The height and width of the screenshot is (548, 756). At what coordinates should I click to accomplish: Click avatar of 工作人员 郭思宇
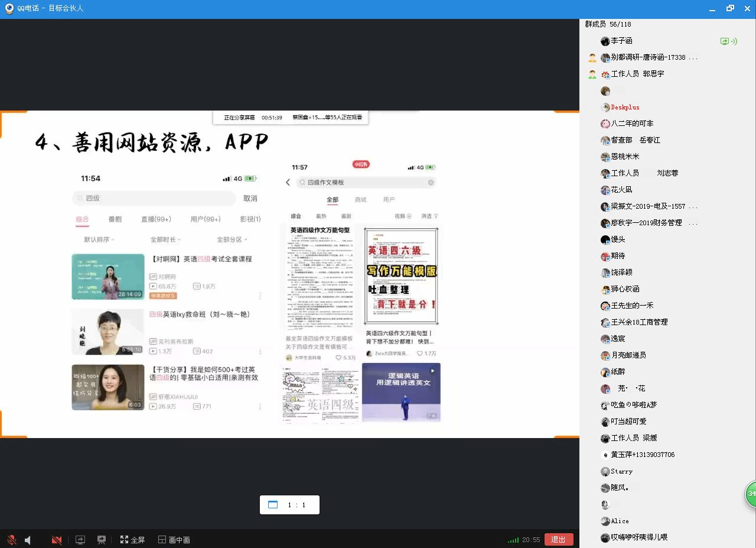[x=605, y=74]
